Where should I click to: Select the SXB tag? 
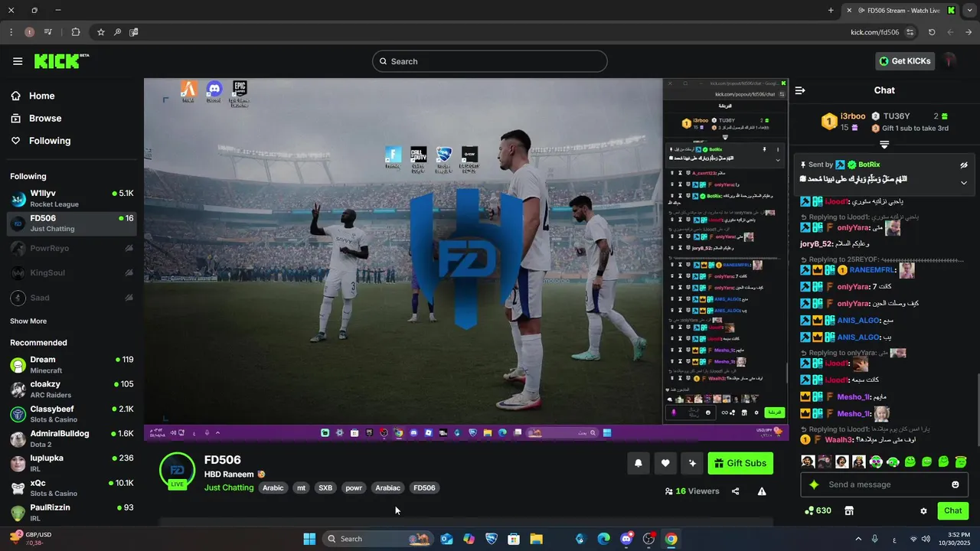325,487
